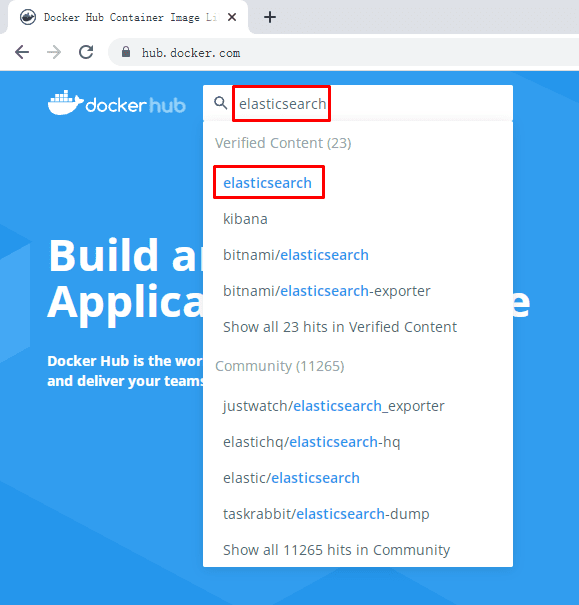This screenshot has height=605, width=579.
Task: Click the browser forward arrow
Action: click(54, 52)
